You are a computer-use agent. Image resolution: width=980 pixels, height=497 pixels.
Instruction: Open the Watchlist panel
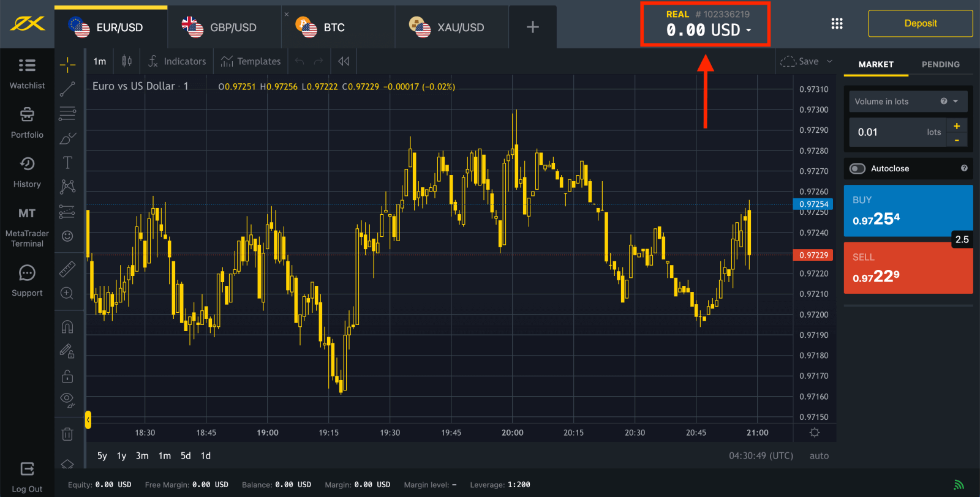click(27, 73)
